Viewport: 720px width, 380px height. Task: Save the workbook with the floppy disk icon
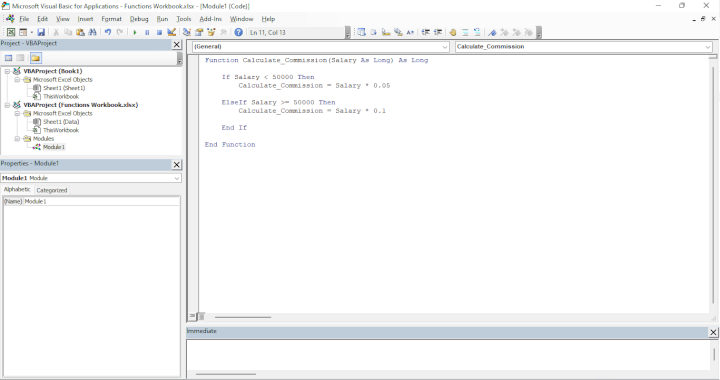click(x=41, y=32)
